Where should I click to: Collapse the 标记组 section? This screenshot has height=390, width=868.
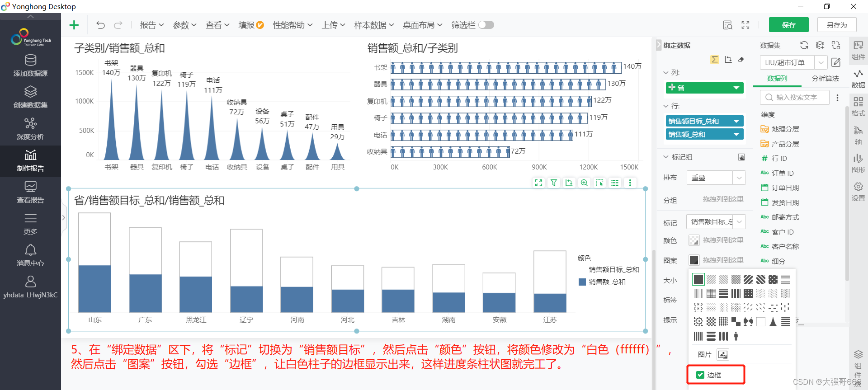(666, 157)
